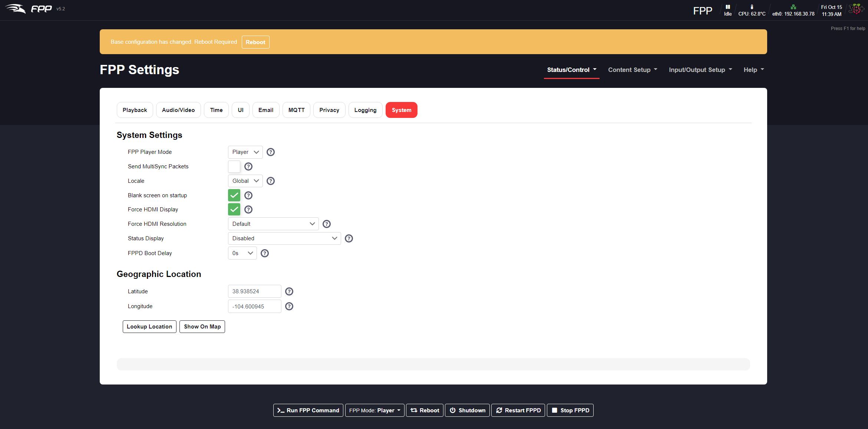Viewport: 868px width, 429px height.
Task: Expand the Status Display dropdown
Action: [x=284, y=238]
